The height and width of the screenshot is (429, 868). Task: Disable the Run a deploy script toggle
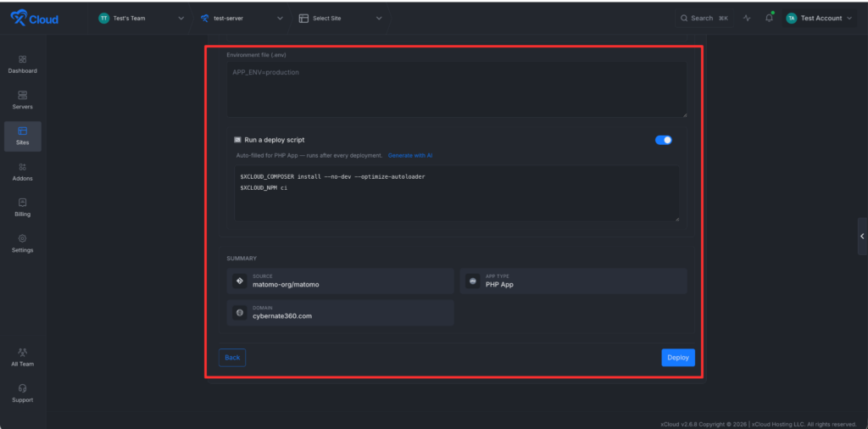[x=663, y=140]
